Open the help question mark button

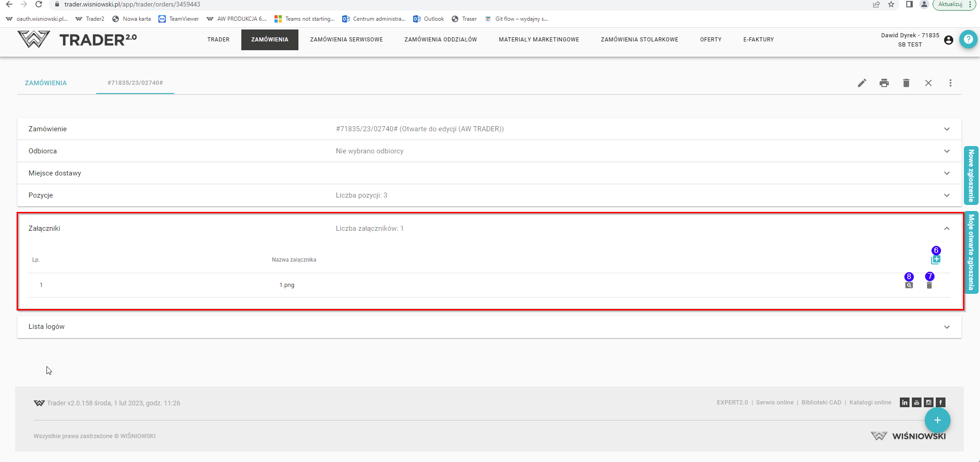968,40
